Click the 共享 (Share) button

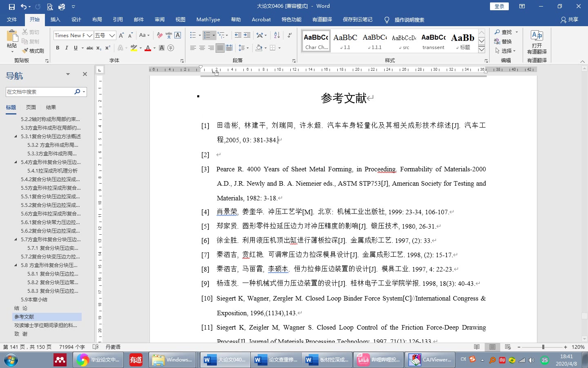click(570, 20)
